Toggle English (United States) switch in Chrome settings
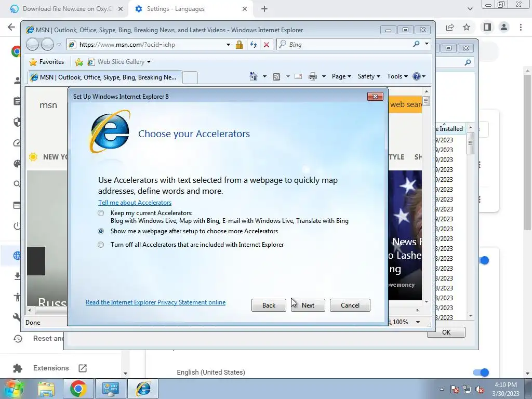Screen dimensions: 532x399 [x=481, y=373]
